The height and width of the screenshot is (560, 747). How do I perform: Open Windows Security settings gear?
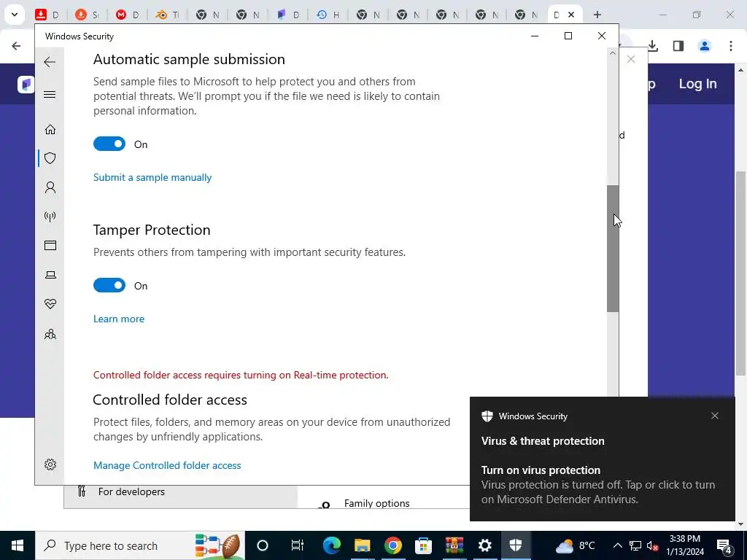click(50, 464)
